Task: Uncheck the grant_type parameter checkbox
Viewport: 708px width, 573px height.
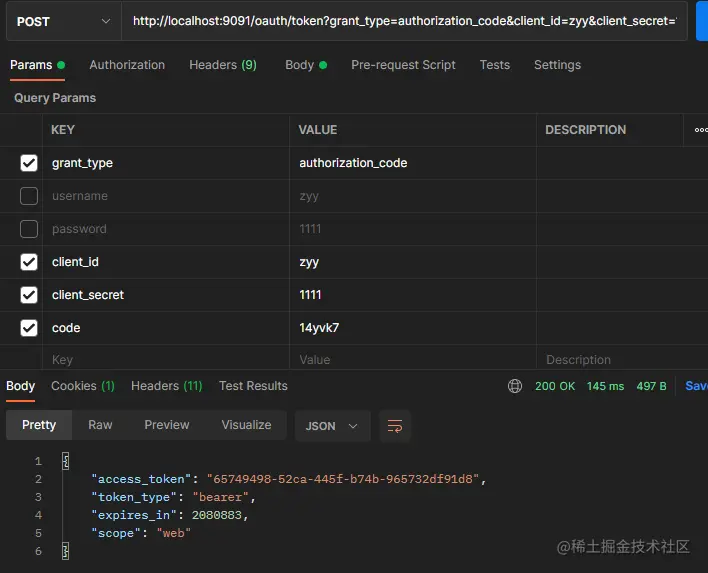Action: [29, 163]
